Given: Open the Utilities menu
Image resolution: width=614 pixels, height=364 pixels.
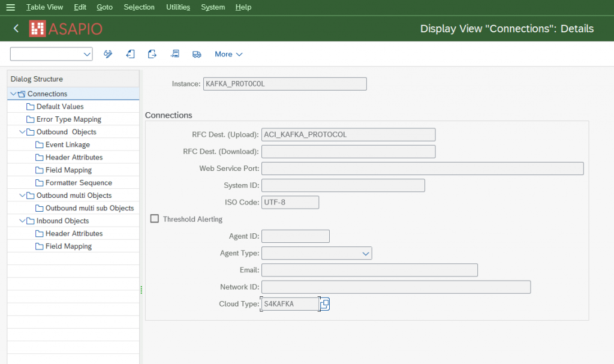Looking at the screenshot, I should [177, 7].
